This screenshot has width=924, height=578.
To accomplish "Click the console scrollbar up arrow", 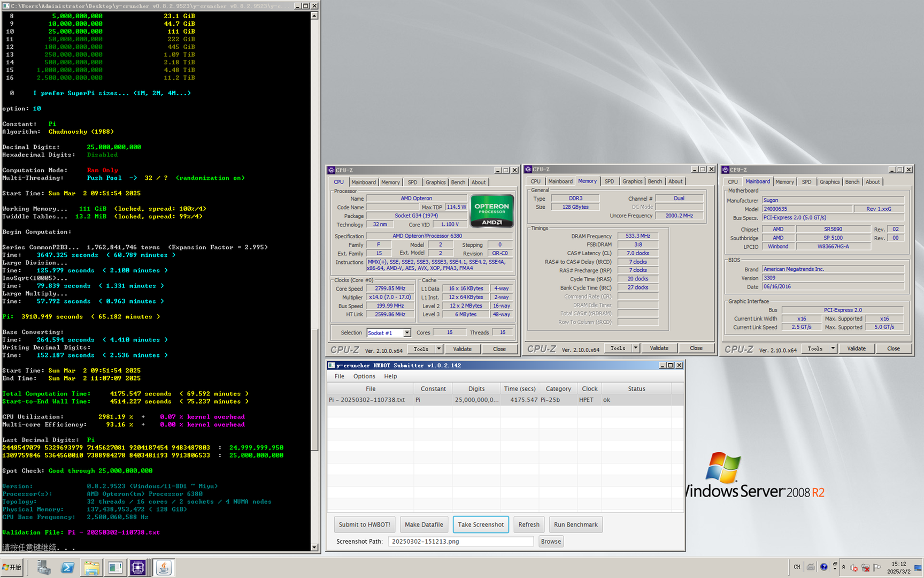I will point(314,16).
